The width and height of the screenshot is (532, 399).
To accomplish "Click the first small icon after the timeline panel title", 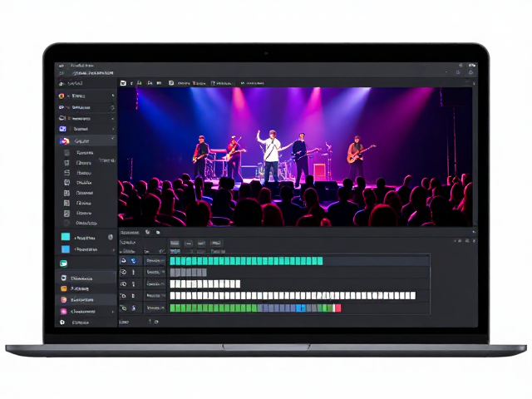I will coord(148,232).
